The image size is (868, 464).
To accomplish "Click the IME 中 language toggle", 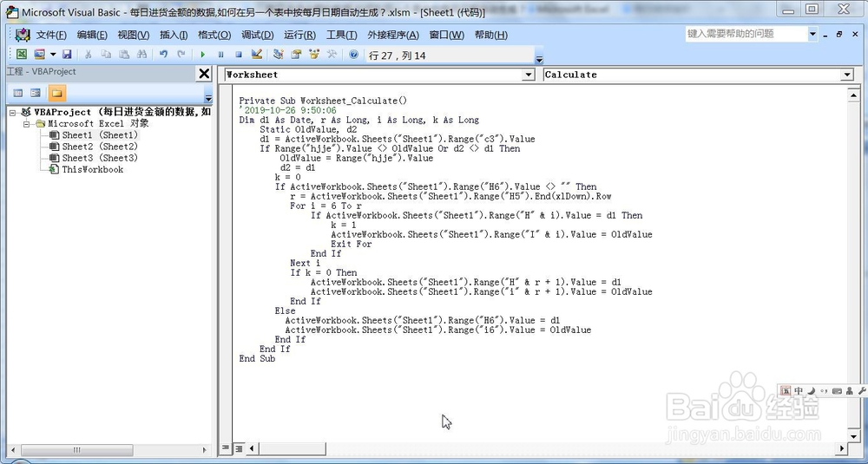I will [x=799, y=390].
